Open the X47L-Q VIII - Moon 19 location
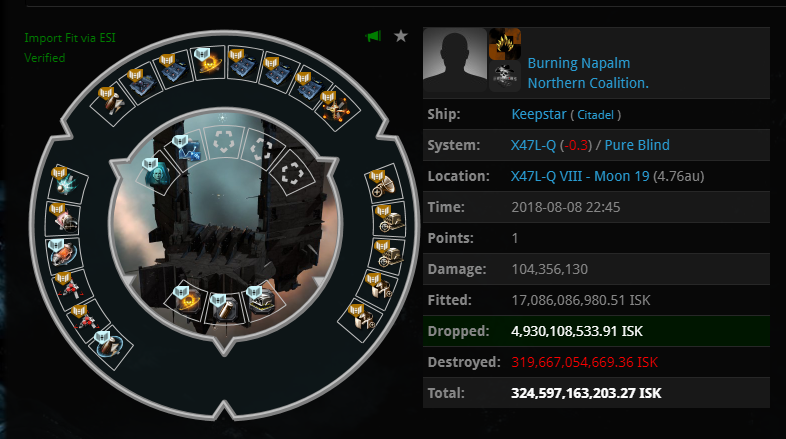 pyautogui.click(x=580, y=176)
